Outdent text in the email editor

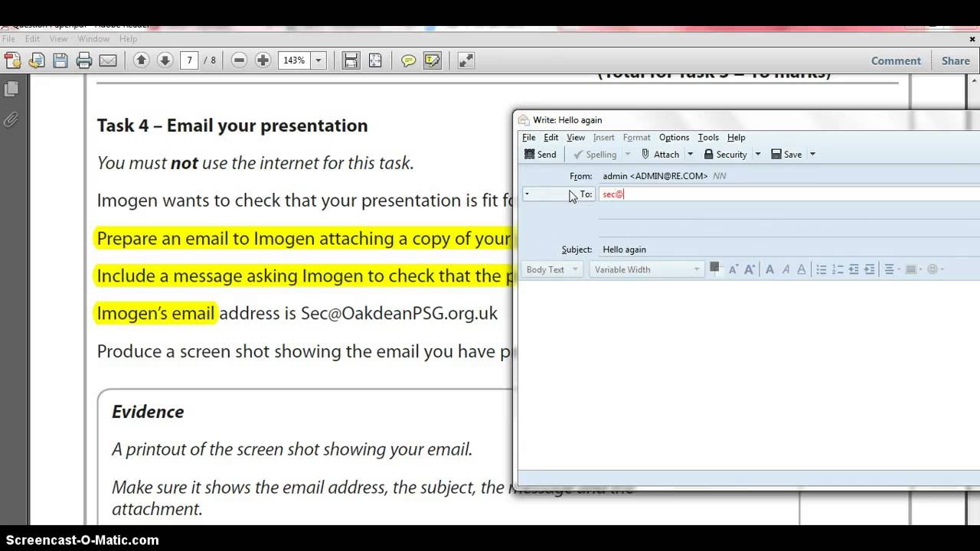click(854, 269)
